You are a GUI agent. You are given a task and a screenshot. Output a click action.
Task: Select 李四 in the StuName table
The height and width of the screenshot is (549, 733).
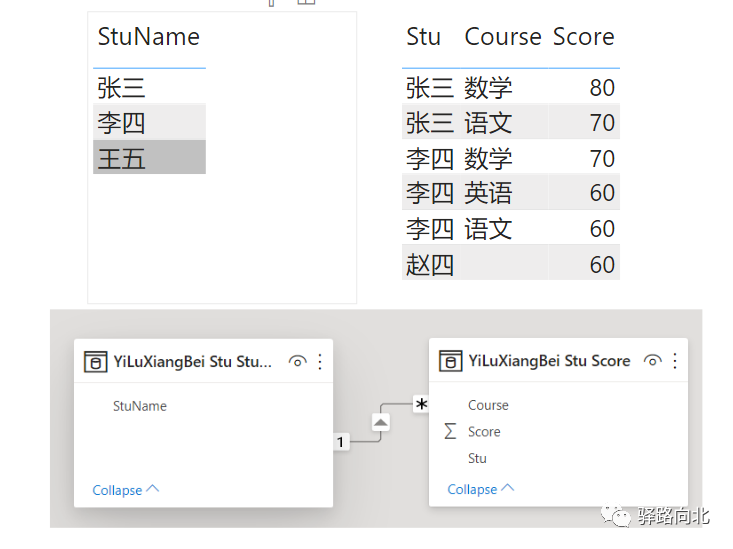click(149, 122)
